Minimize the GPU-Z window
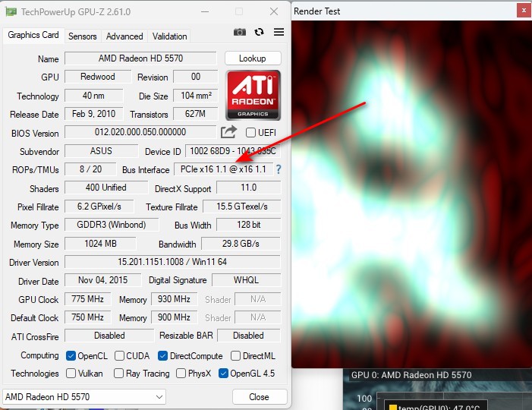The image size is (532, 410). pos(205,11)
